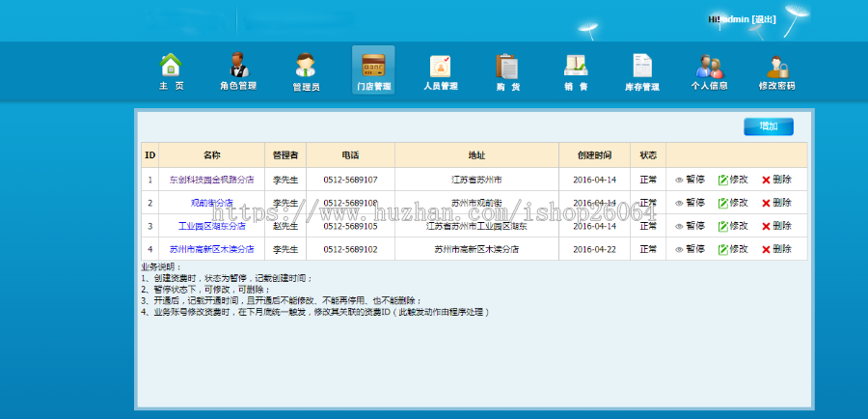Click creation date 2016-04-22

pyautogui.click(x=594, y=249)
